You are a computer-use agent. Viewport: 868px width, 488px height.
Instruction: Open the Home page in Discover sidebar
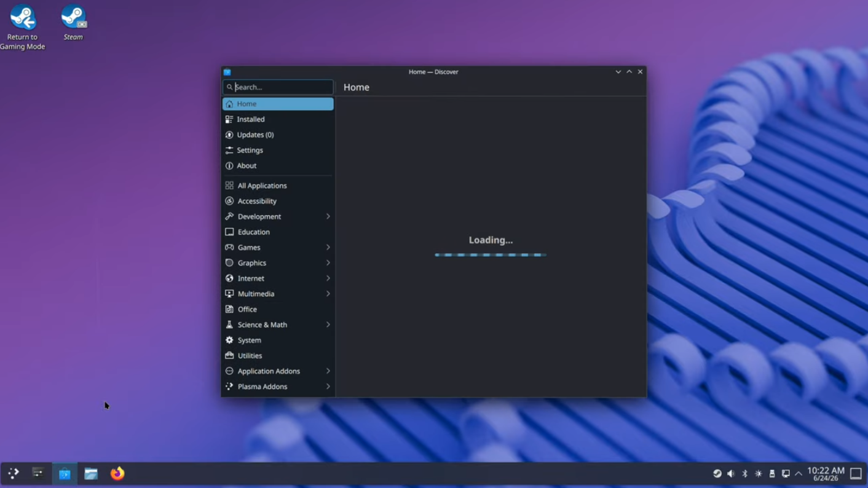(278, 104)
